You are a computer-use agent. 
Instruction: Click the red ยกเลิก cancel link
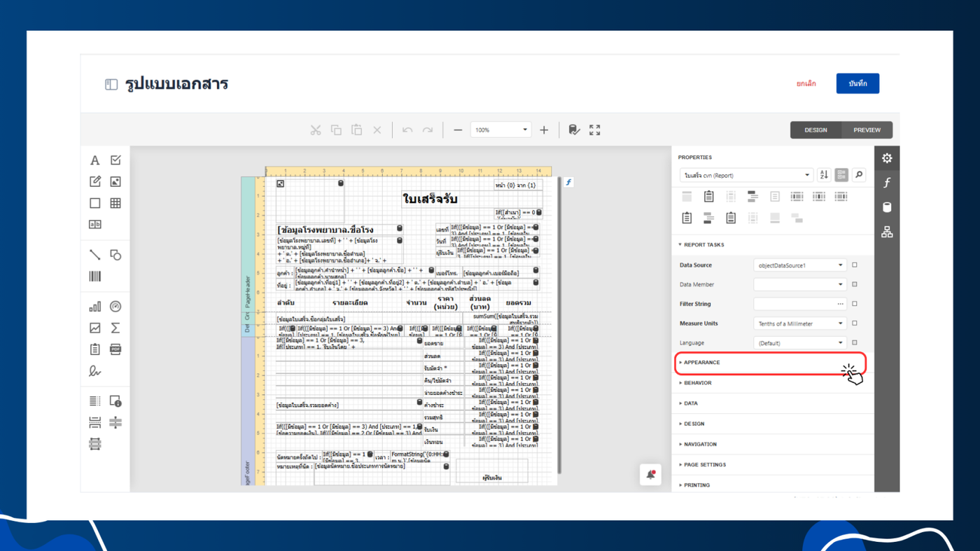[x=806, y=83]
